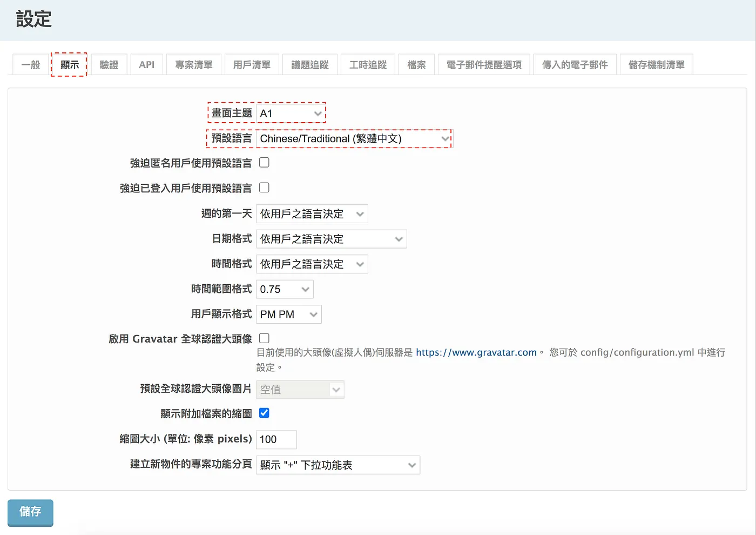Check 強迫已登入用戶使用預設語言 option
The width and height of the screenshot is (756, 535).
coord(264,188)
